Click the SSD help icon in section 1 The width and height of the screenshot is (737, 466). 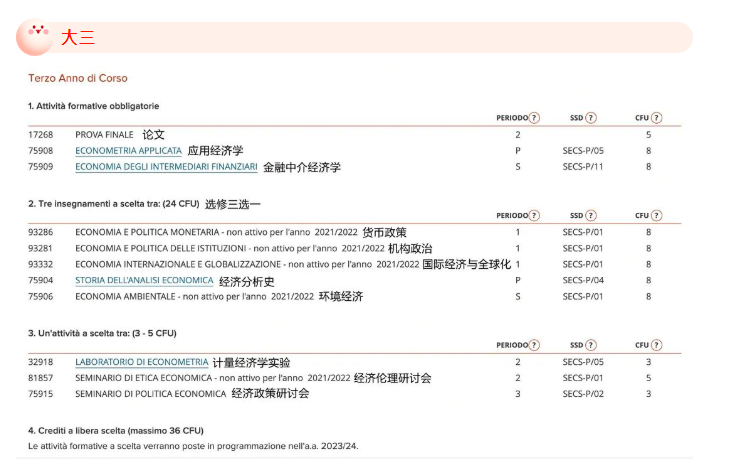click(591, 118)
